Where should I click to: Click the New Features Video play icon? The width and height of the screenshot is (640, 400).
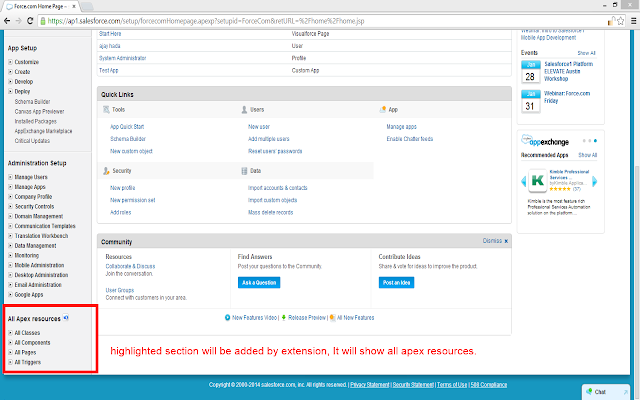(227, 318)
